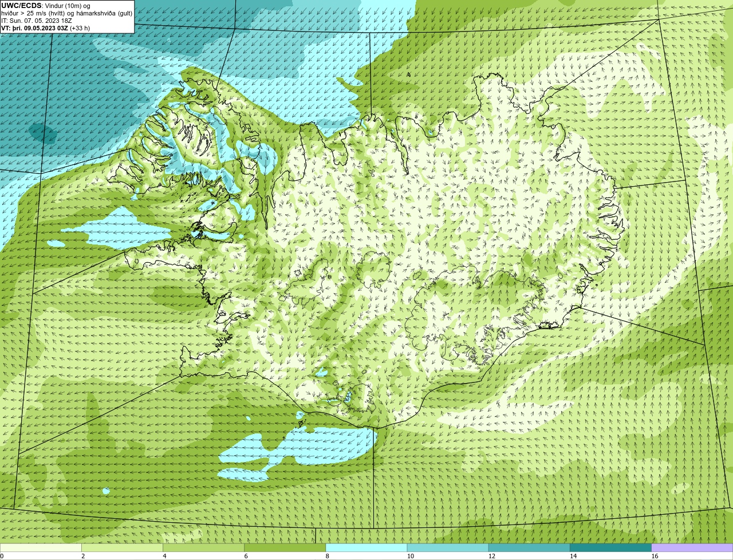Click the '8' label on the color scale
This screenshot has height=560, width=733.
pos(327,556)
